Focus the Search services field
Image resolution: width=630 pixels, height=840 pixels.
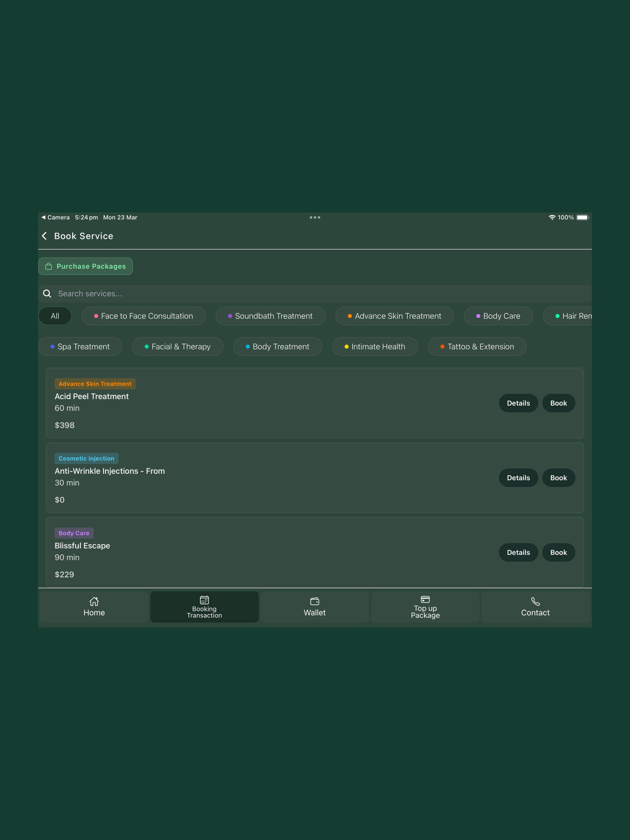tap(315, 294)
